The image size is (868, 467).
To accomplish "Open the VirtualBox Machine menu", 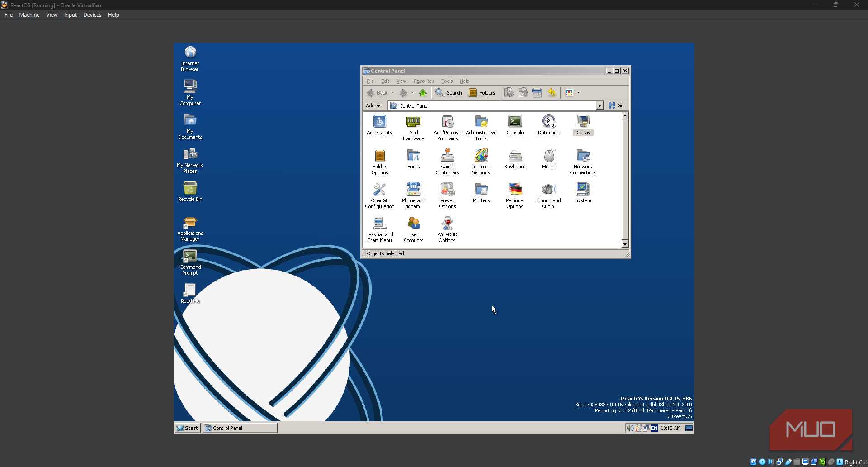I will tap(29, 15).
